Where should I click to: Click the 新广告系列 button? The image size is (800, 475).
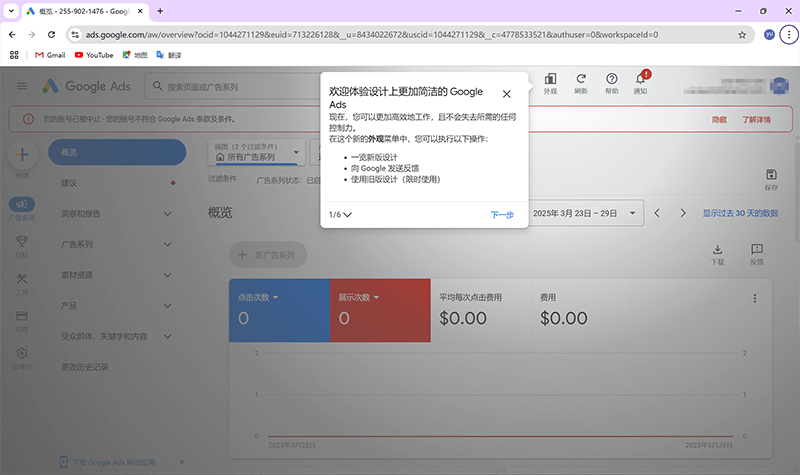coord(268,255)
